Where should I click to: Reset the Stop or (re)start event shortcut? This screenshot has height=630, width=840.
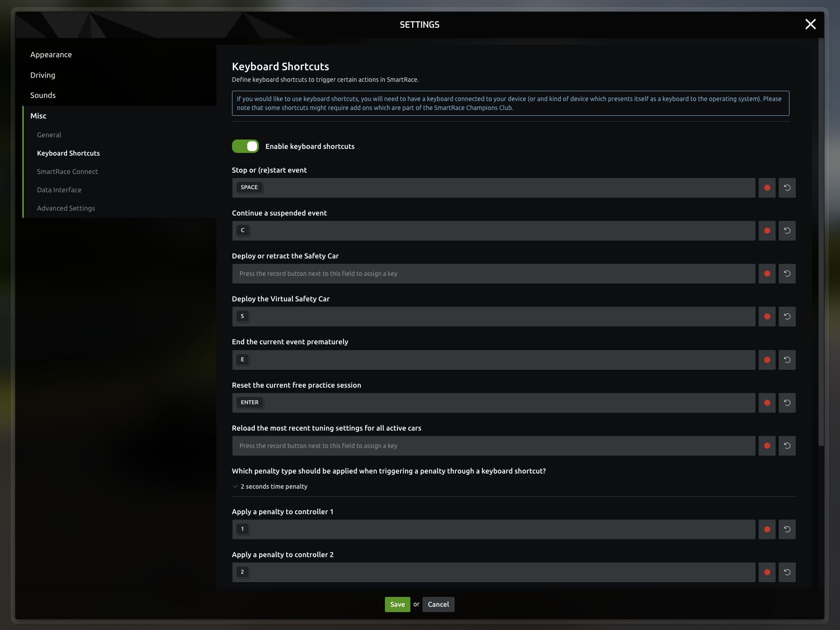787,188
